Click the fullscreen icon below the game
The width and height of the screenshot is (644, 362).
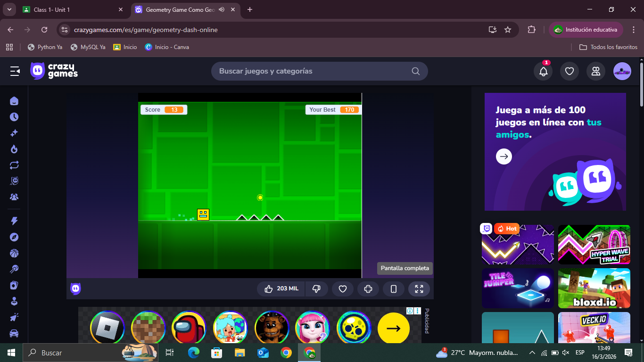(419, 289)
